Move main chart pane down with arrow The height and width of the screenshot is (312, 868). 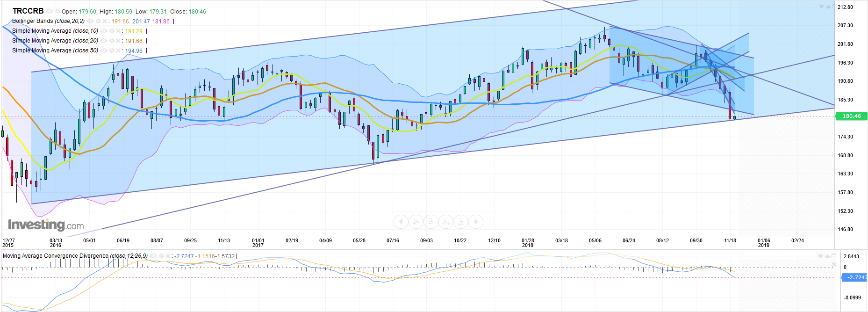[x=822, y=7]
